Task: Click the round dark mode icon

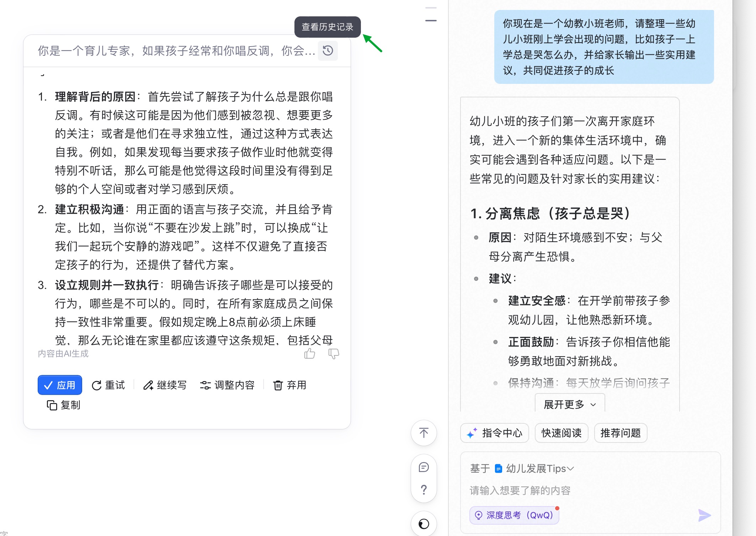Action: pyautogui.click(x=424, y=524)
